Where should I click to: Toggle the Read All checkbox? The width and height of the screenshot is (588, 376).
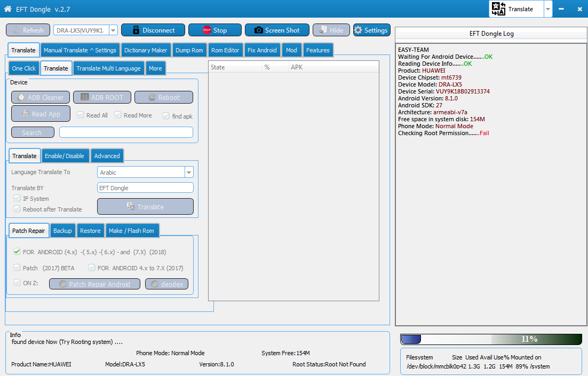tap(80, 115)
